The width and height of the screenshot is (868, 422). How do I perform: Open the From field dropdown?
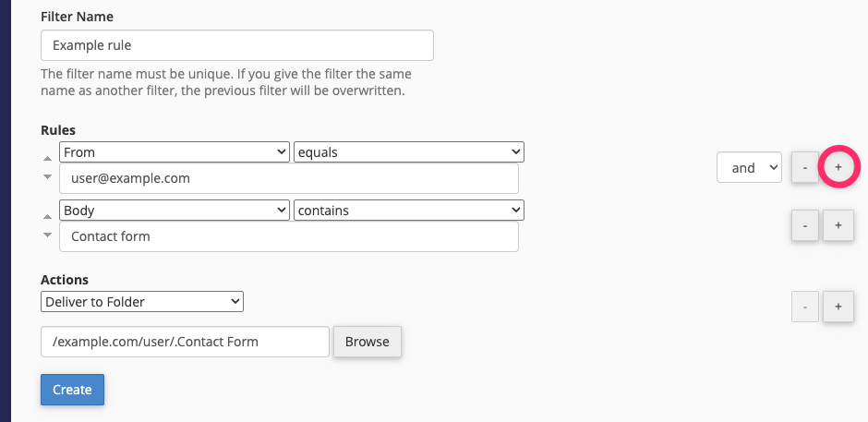tap(175, 151)
